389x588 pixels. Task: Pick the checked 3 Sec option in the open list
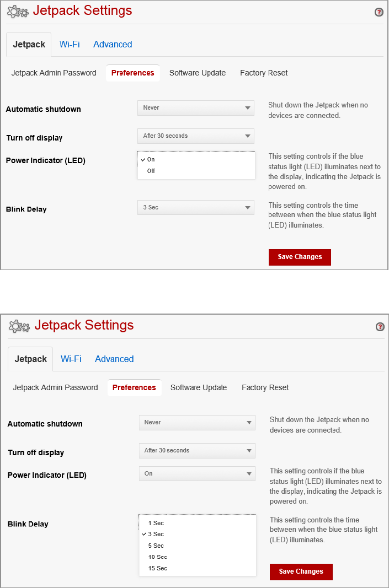156,534
